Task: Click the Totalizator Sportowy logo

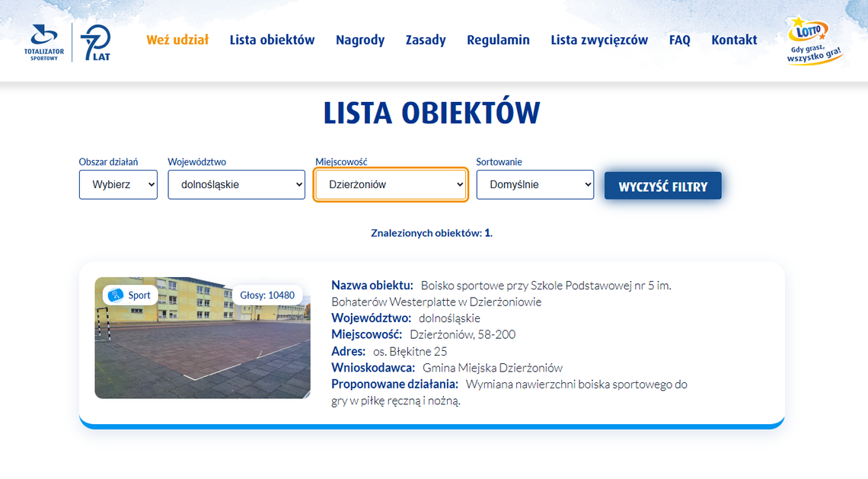Action: 43,40
